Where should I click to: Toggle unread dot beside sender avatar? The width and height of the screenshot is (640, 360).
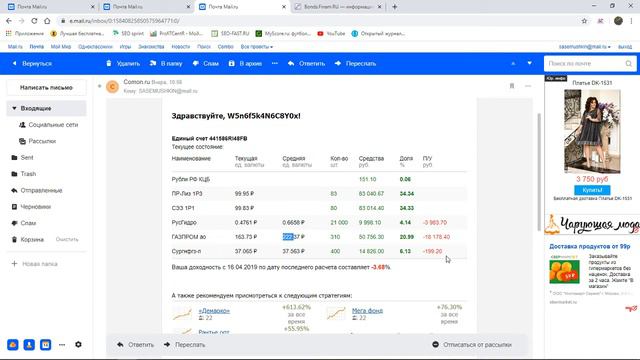point(99,86)
